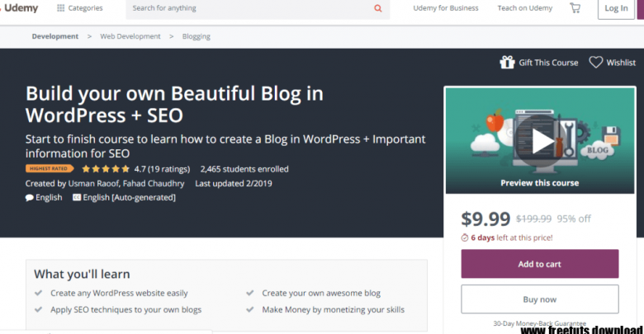Click the checkmark beside Make Money by monetizing
The image size is (644, 334).
click(249, 309)
